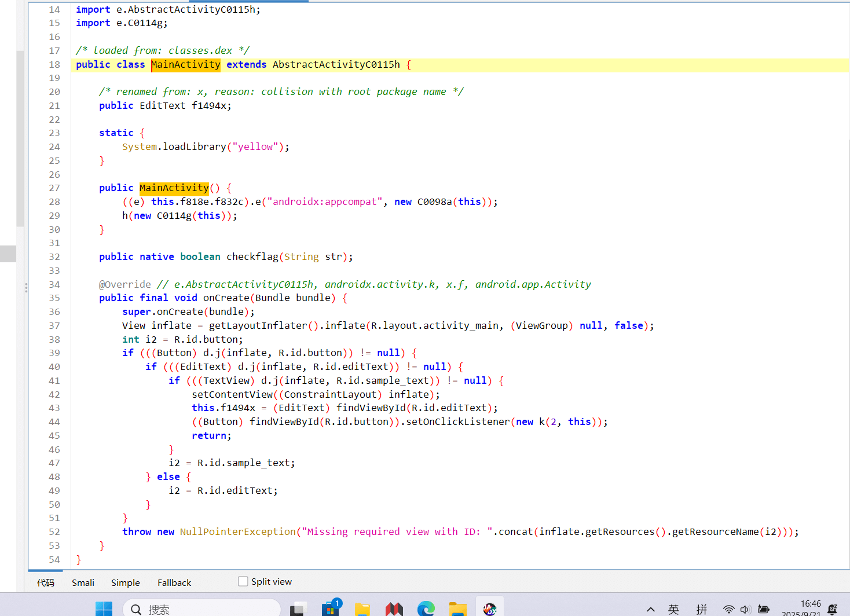Select the jadx app icon on taskbar
This screenshot has height=616, width=850.
click(x=490, y=608)
